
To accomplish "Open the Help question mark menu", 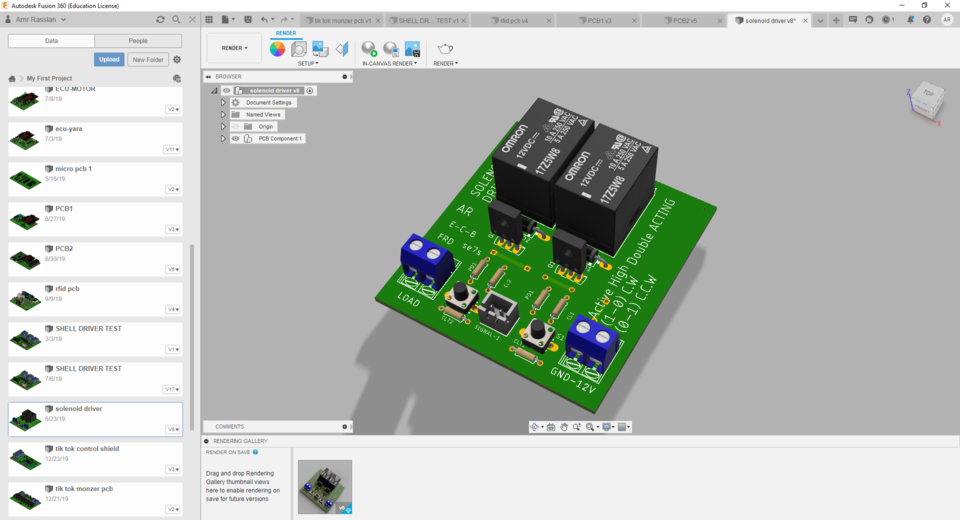I will click(x=927, y=20).
